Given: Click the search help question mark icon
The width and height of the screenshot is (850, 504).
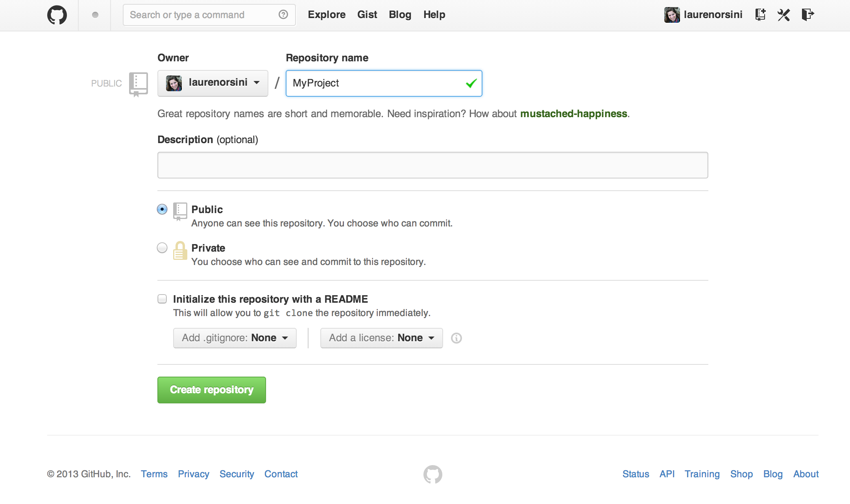Looking at the screenshot, I should [283, 15].
